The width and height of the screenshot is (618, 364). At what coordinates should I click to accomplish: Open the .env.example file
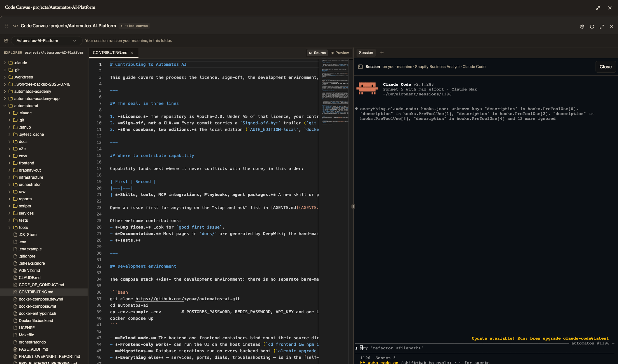point(44,249)
